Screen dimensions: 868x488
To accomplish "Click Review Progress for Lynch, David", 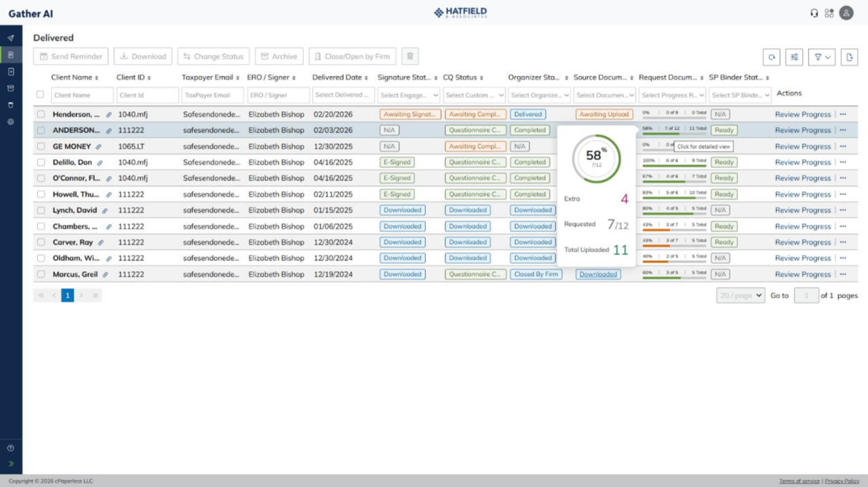I will coord(802,210).
